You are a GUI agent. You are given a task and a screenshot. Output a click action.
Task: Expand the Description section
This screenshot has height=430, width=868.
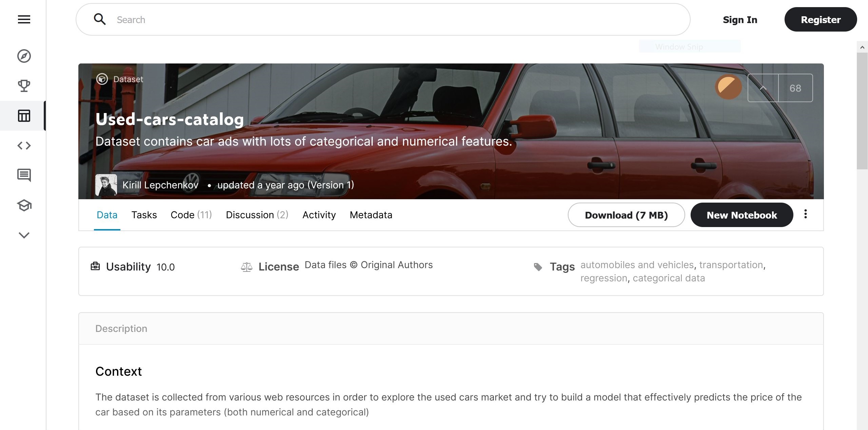coord(121,328)
